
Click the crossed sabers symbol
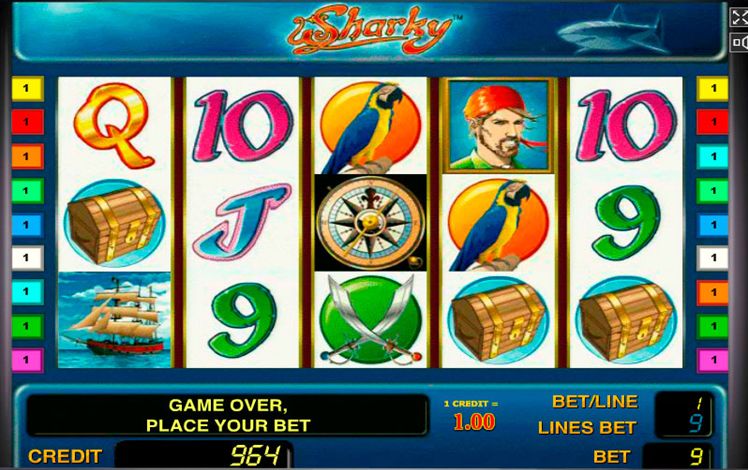pyautogui.click(x=371, y=320)
